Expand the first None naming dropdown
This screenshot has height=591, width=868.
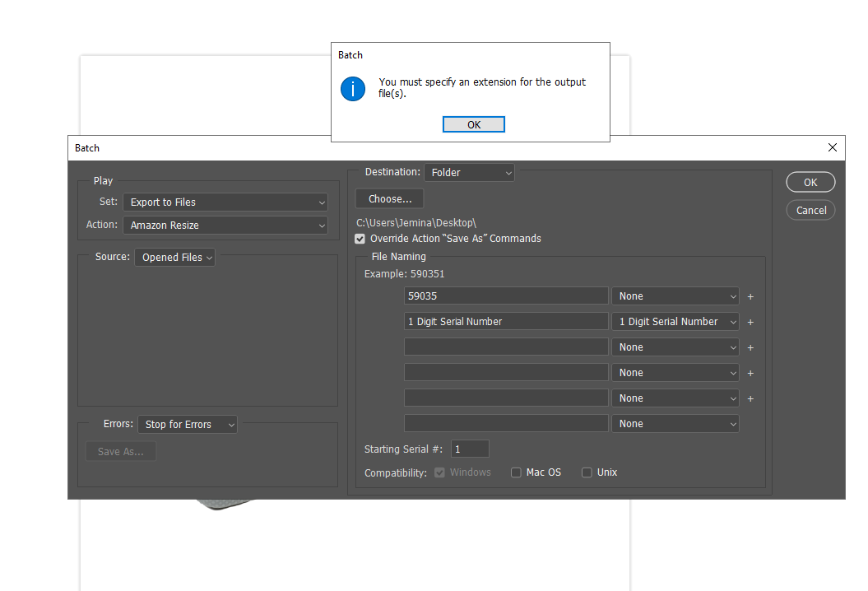pos(675,295)
